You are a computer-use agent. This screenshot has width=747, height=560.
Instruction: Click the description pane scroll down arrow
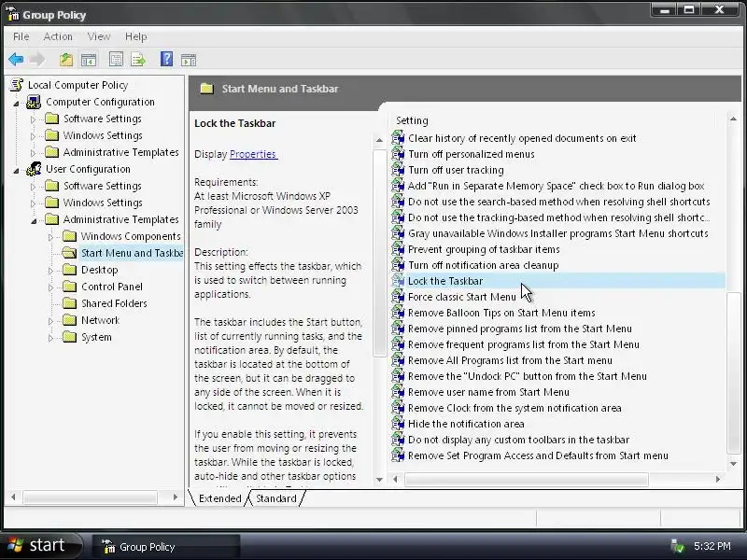point(379,479)
